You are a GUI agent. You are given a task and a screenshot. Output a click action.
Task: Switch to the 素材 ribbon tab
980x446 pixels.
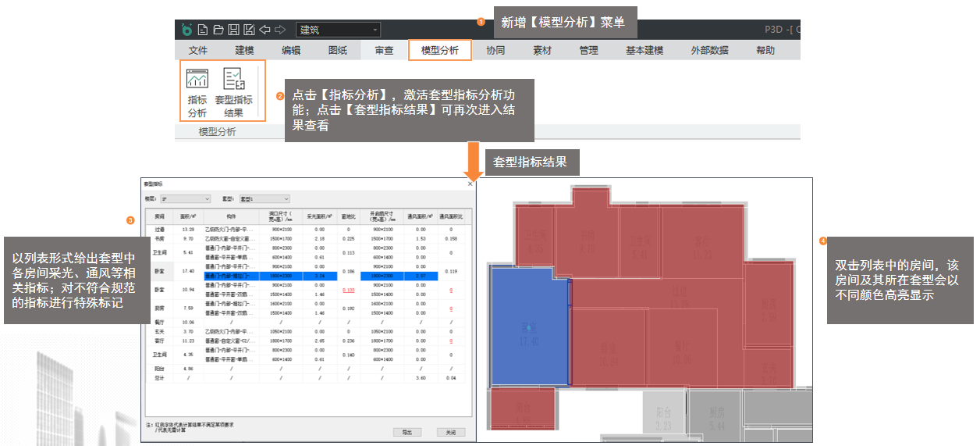pos(542,50)
